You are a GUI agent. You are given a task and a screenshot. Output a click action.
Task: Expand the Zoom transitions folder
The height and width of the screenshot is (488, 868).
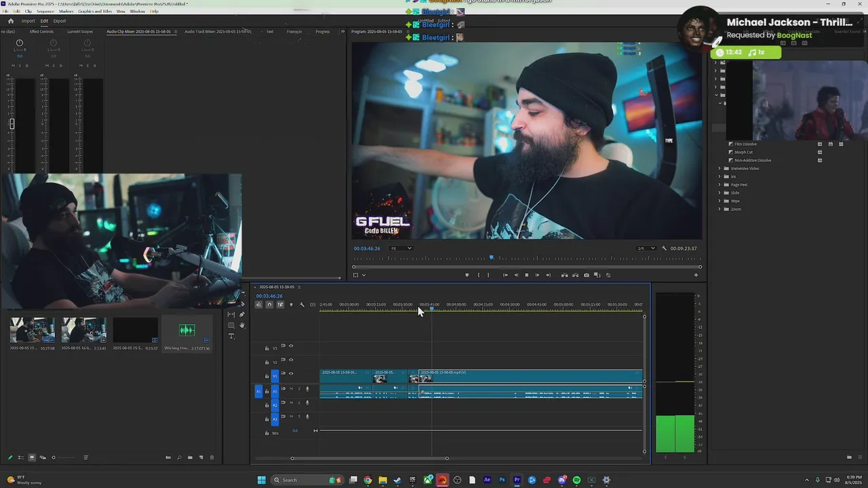(719, 209)
